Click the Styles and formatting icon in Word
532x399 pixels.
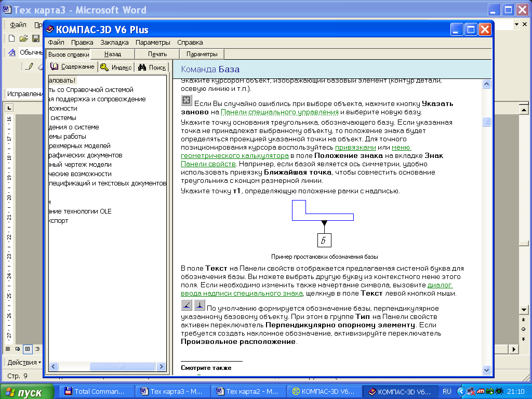point(12,52)
